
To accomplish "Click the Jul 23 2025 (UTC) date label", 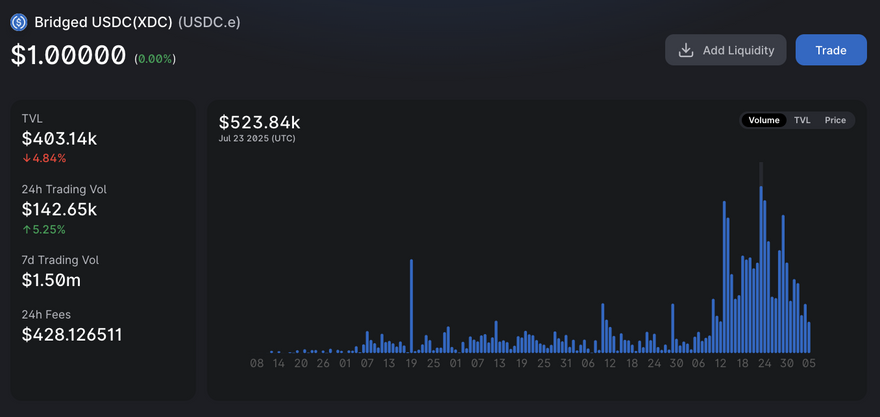I will coord(257,138).
